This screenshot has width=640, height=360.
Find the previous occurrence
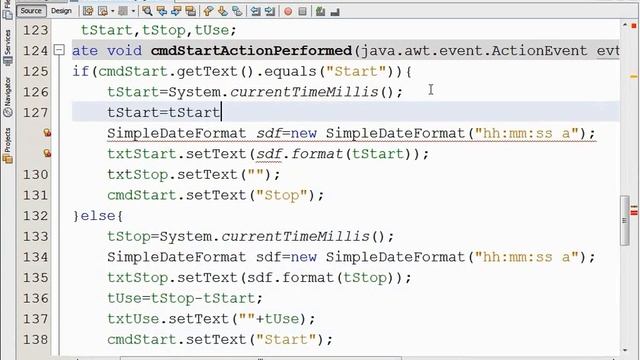[162, 11]
